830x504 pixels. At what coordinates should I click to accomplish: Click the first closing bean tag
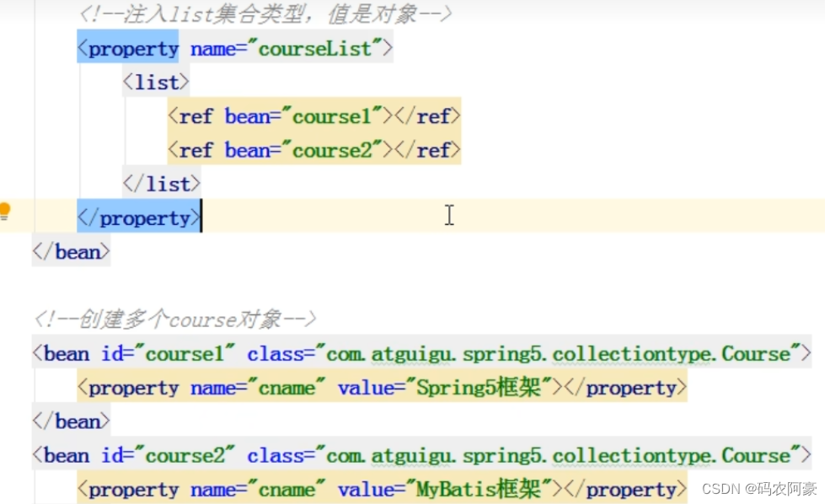(x=71, y=252)
